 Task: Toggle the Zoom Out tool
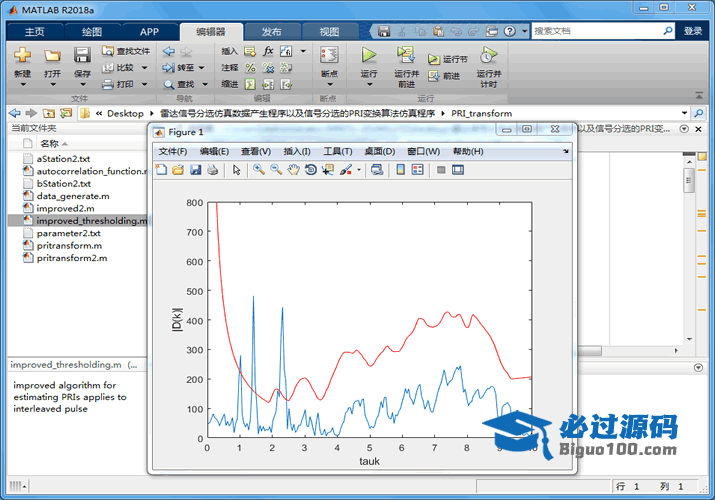[276, 170]
